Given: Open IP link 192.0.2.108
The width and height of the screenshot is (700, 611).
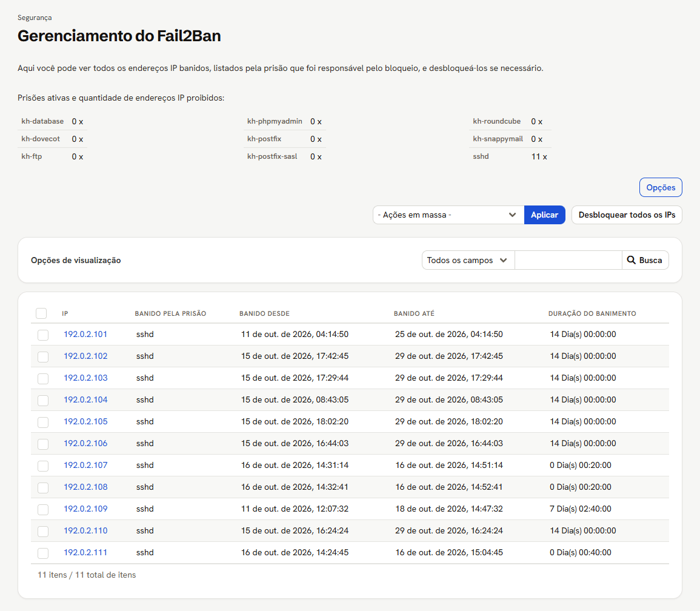Looking at the screenshot, I should click(x=85, y=487).
